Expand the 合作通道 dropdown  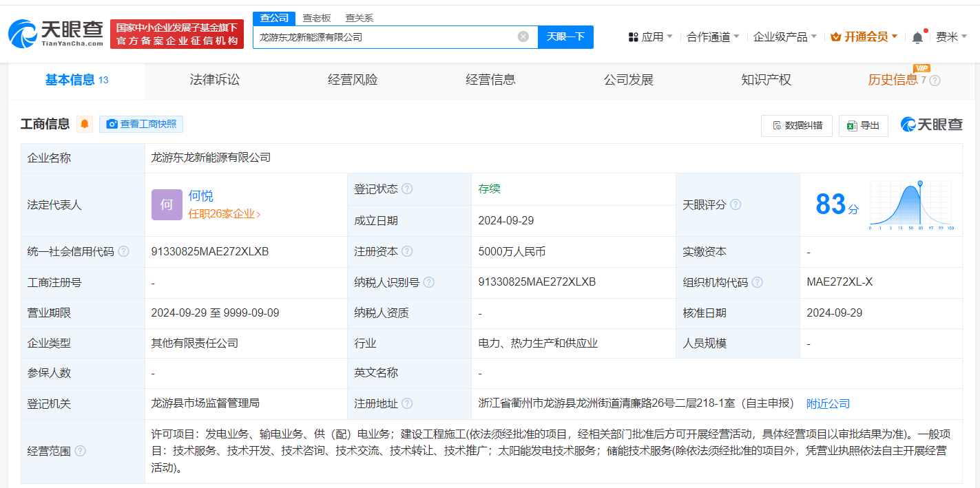click(x=713, y=37)
